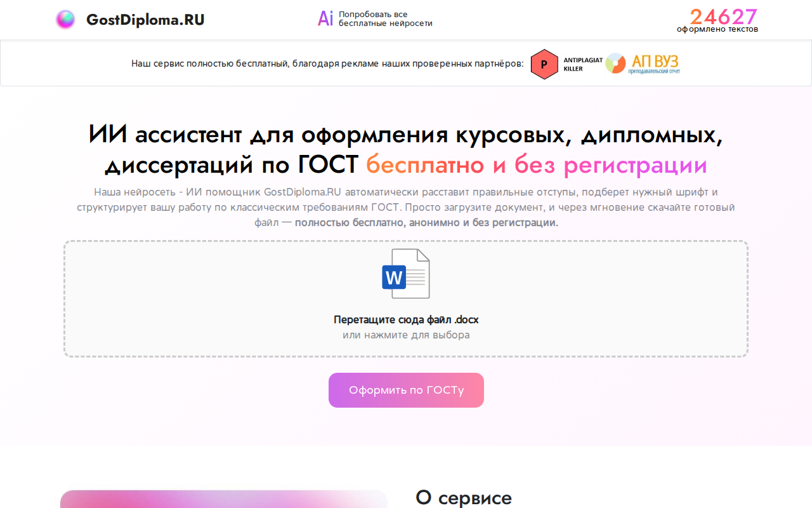Click the 24627 counter number
Screen dimensions: 812x508
coord(724,16)
